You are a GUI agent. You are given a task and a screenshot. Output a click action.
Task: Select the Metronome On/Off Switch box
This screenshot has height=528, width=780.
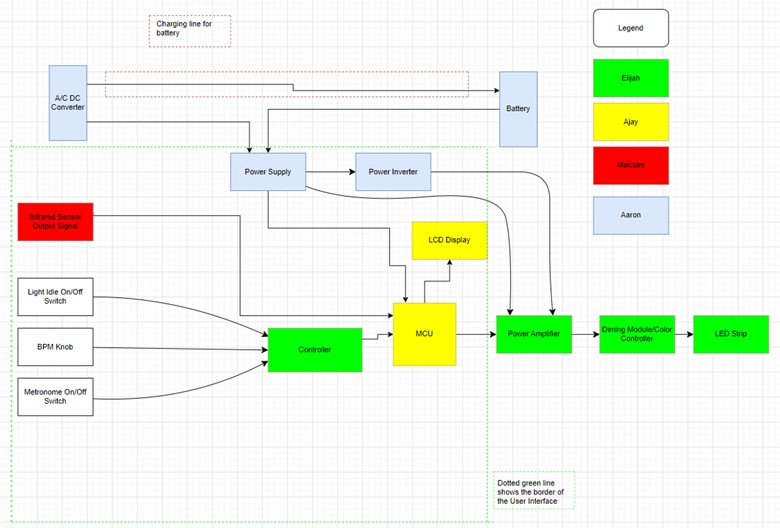[x=55, y=396]
